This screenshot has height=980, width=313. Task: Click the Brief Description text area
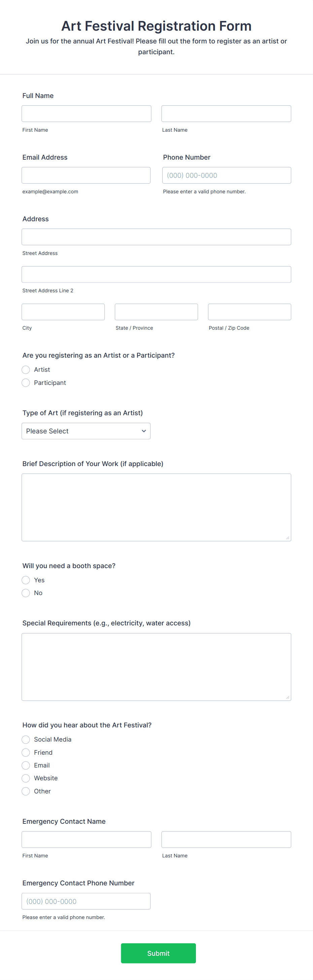pyautogui.click(x=156, y=506)
